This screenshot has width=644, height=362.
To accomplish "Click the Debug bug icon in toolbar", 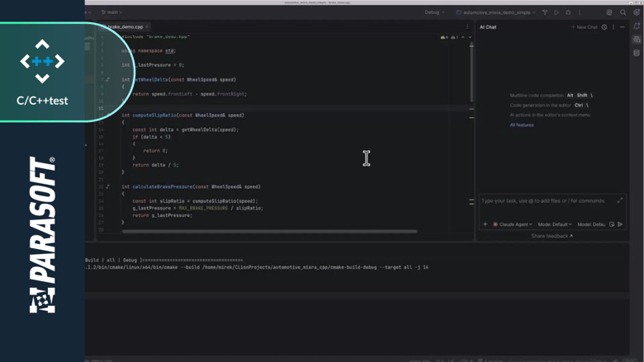I will click(x=568, y=12).
